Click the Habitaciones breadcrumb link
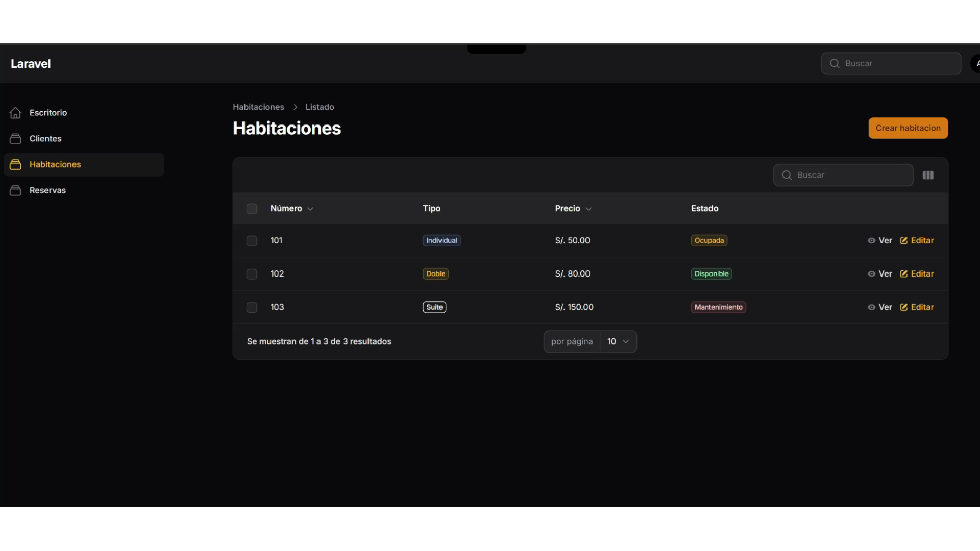980x551 pixels. 258,107
